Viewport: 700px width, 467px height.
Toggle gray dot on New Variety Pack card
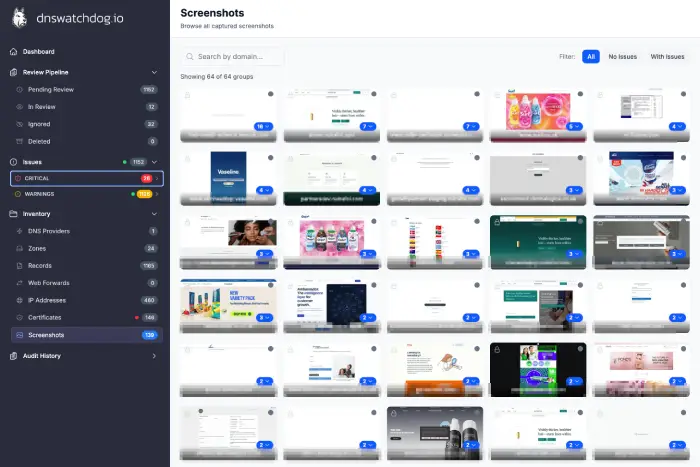click(x=271, y=285)
